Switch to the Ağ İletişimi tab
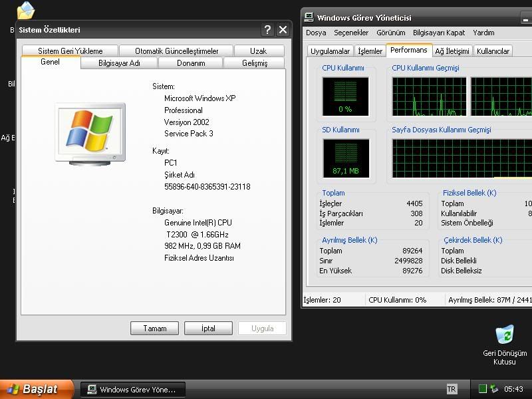 click(x=452, y=51)
